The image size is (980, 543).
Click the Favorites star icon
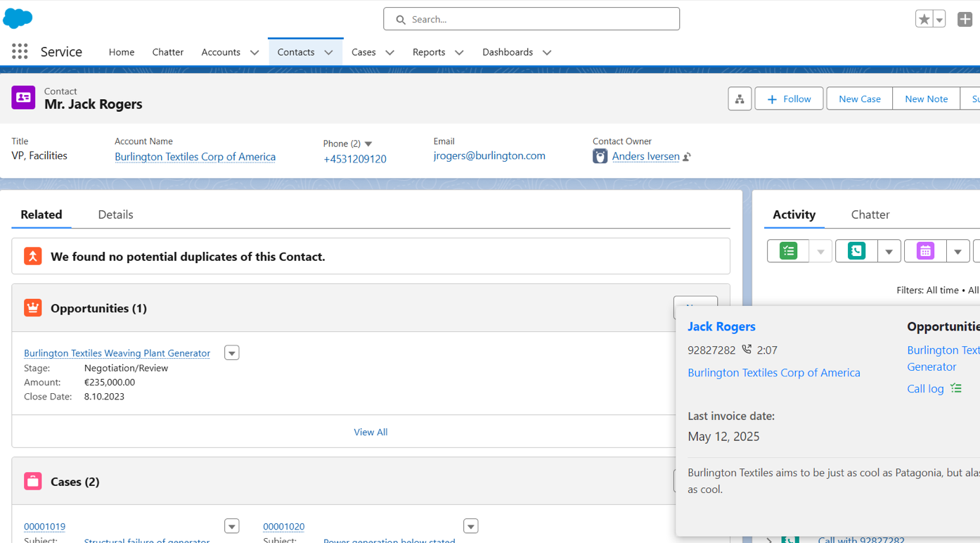[x=924, y=19]
